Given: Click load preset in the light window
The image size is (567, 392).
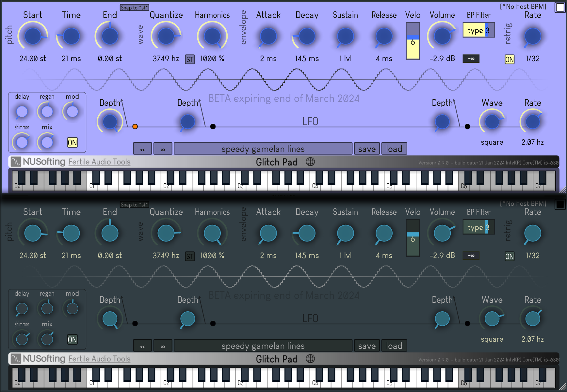Looking at the screenshot, I should (x=394, y=149).
